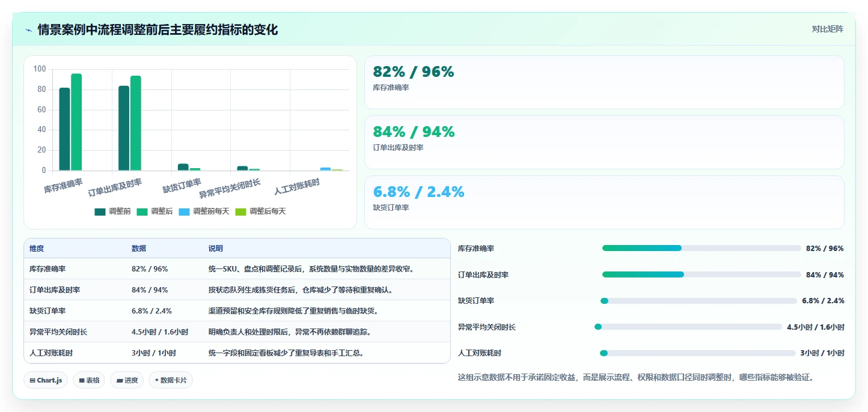Click the 库存准确率 progress bar
The image size is (868, 412).
click(x=701, y=248)
